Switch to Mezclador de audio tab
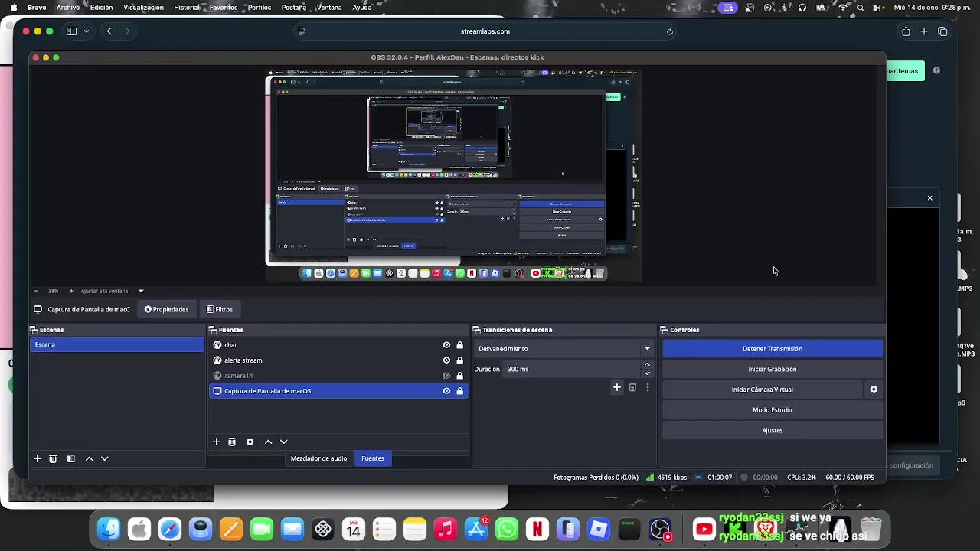Screen dimensions: 980x551 [x=318, y=458]
